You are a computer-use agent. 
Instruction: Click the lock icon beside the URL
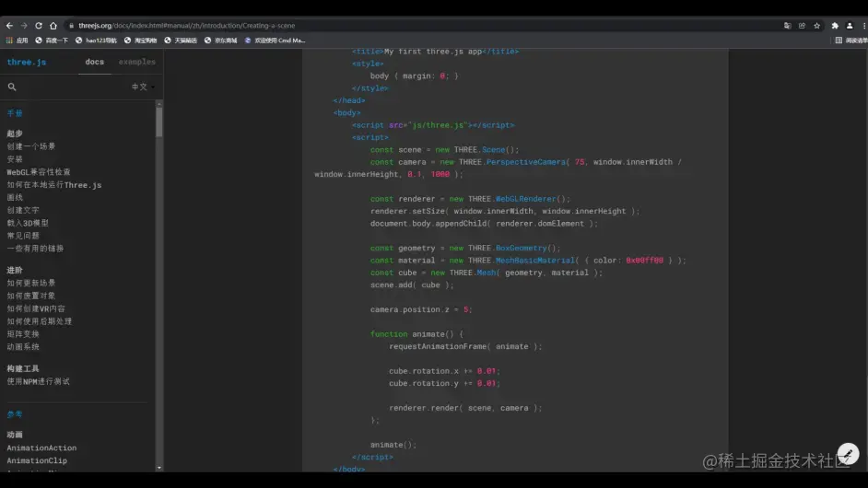click(x=71, y=26)
